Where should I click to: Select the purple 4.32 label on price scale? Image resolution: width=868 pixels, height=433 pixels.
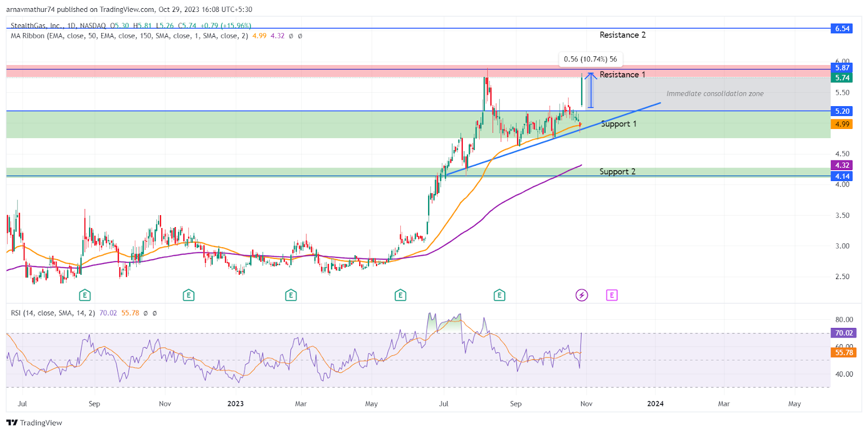pyautogui.click(x=842, y=165)
